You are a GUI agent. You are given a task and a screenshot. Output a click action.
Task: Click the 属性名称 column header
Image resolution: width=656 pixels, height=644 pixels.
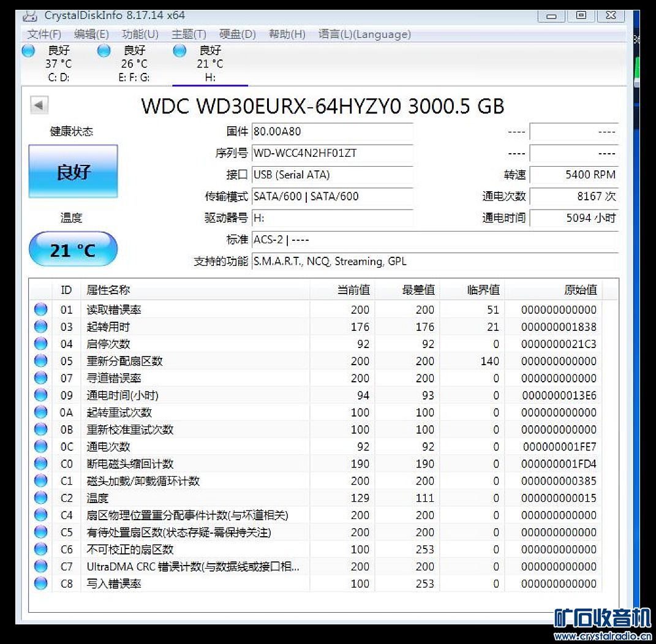point(195,290)
